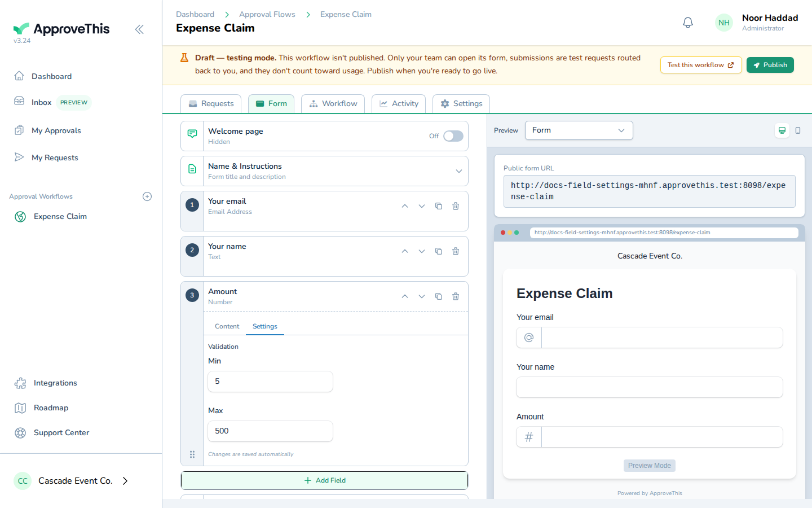812x508 pixels.
Task: Add a new approval workflow plus icon
Action: tap(147, 196)
